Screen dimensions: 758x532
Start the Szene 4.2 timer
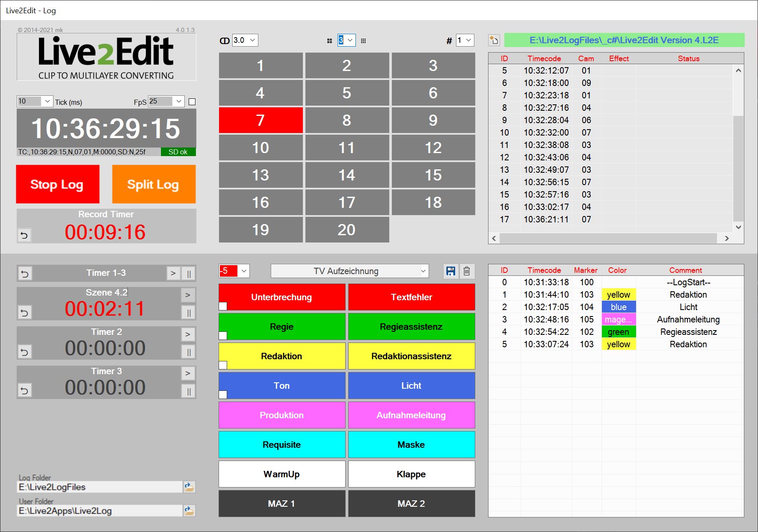(x=188, y=295)
